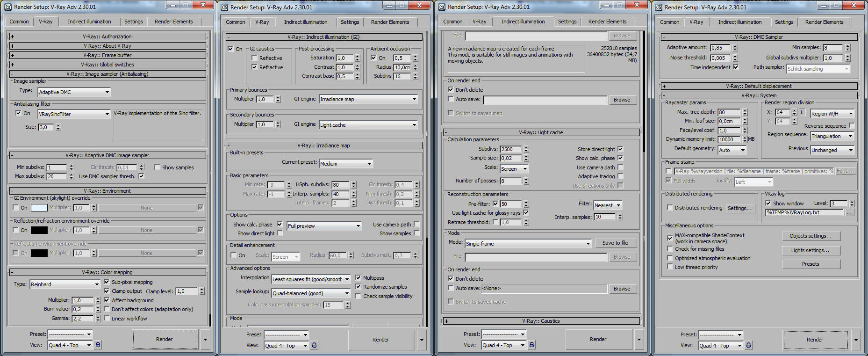This screenshot has height=356, width=868.
Task: Click the GI Environment skylight color swatch
Action: coord(39,208)
